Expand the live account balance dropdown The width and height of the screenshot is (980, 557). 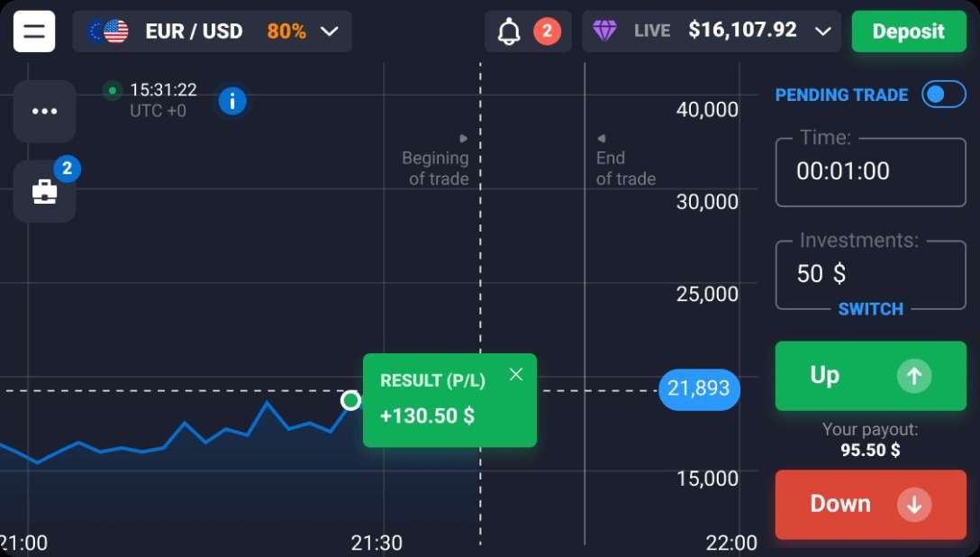pyautogui.click(x=822, y=32)
